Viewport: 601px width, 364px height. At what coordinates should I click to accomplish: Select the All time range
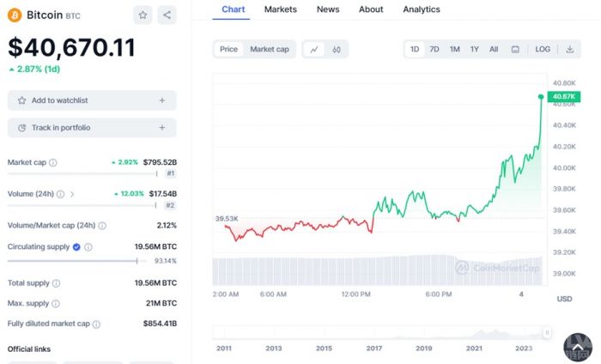click(494, 50)
